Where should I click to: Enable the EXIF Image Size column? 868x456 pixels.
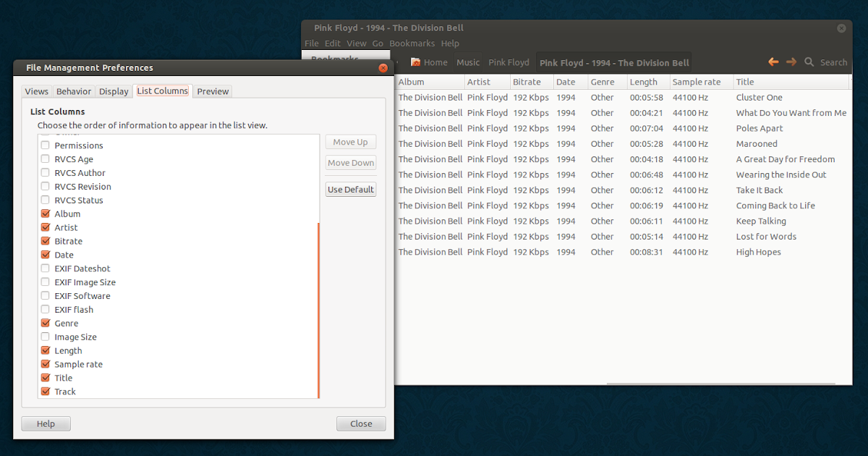click(x=46, y=282)
